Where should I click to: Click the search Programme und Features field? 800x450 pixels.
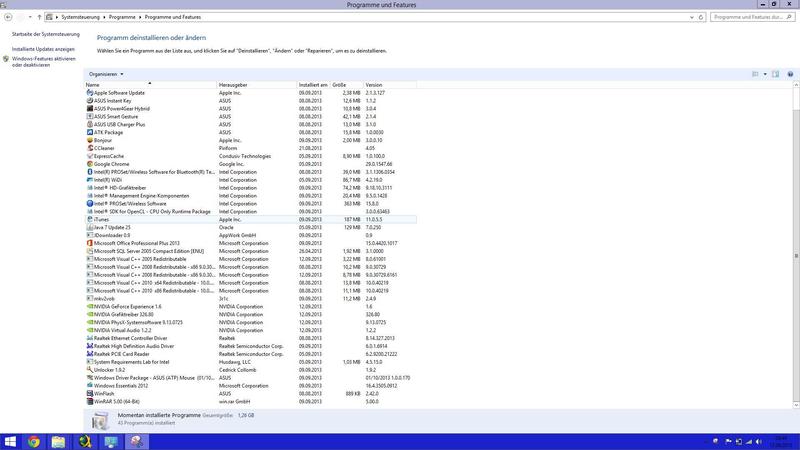[752, 17]
